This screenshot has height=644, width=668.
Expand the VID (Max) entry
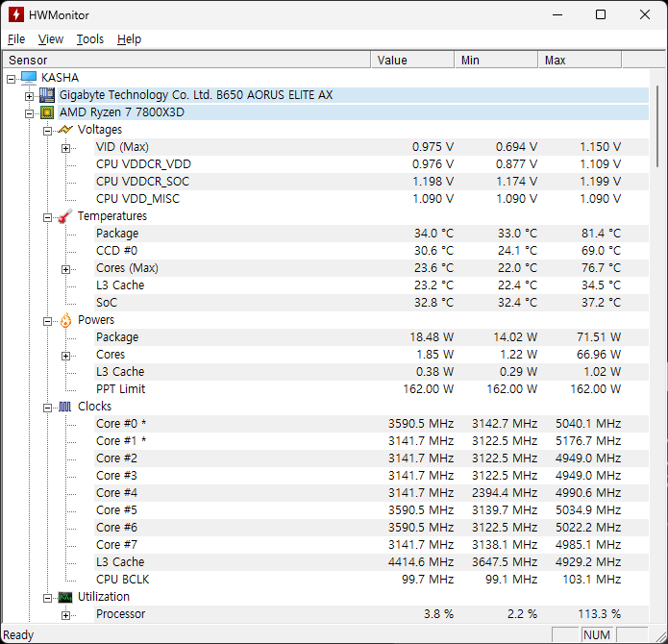65,148
